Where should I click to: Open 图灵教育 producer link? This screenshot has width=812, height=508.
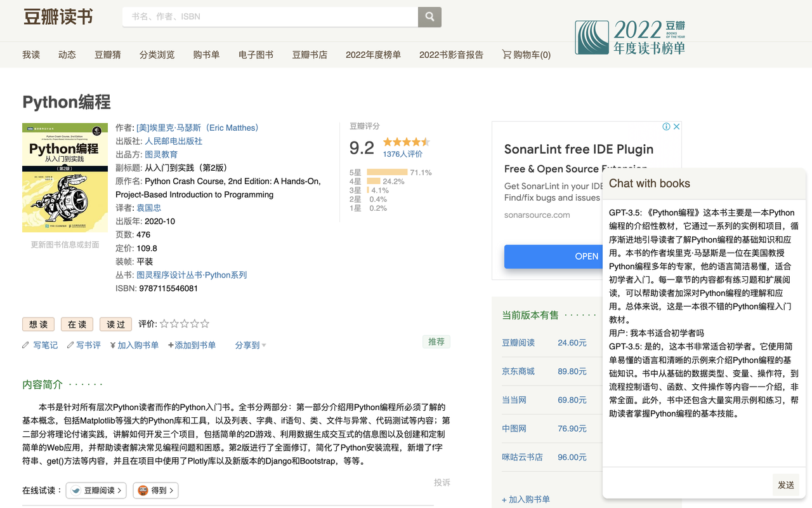[161, 154]
